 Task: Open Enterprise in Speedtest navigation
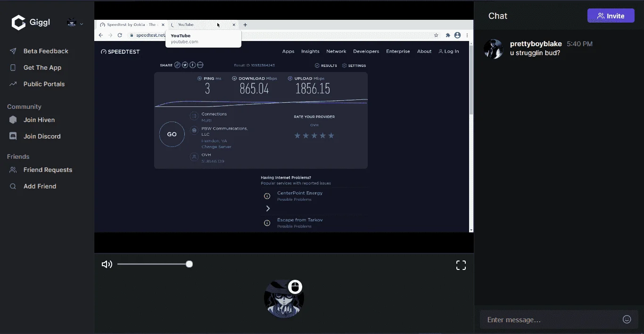pos(398,51)
